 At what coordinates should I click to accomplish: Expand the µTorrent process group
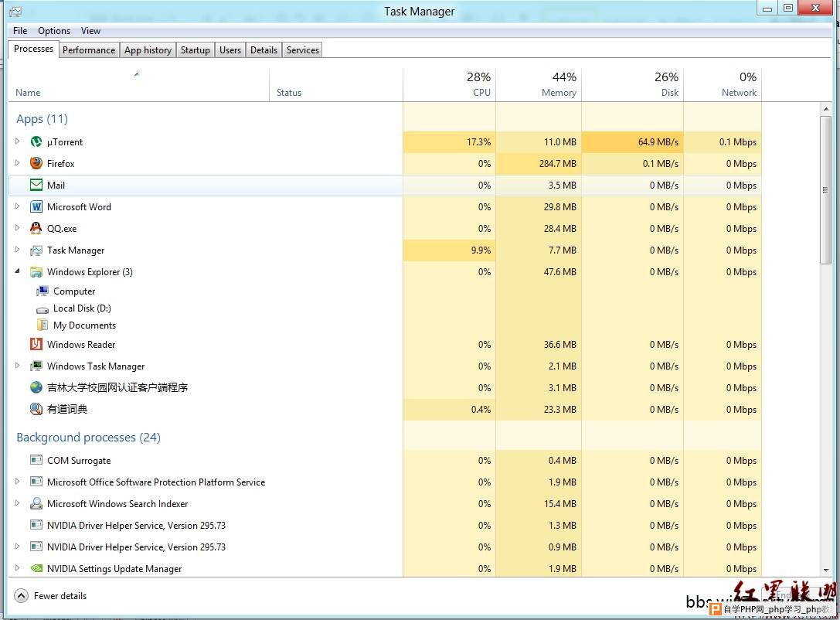click(x=18, y=142)
